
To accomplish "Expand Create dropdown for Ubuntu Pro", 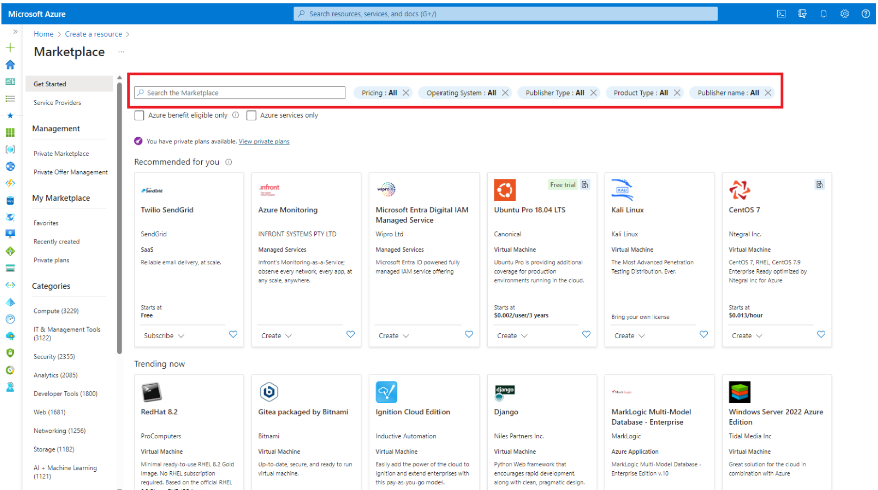I will click(512, 335).
